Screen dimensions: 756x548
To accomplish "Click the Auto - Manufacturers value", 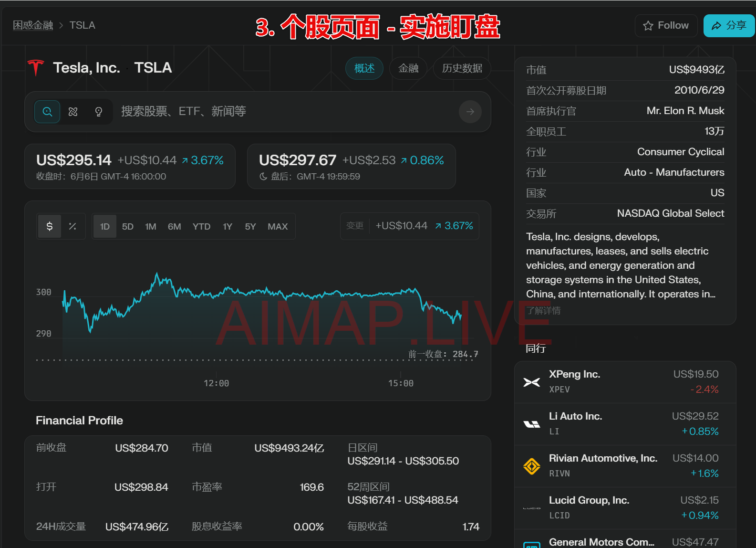I will tap(674, 172).
